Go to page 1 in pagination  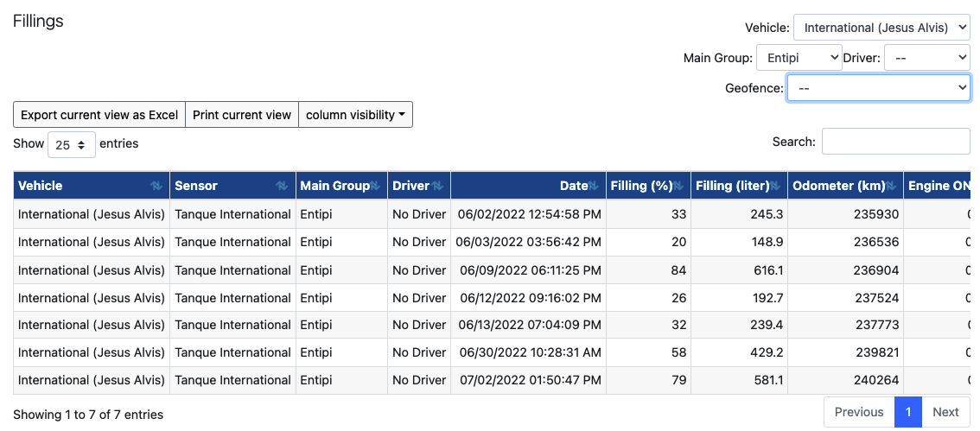click(x=907, y=412)
